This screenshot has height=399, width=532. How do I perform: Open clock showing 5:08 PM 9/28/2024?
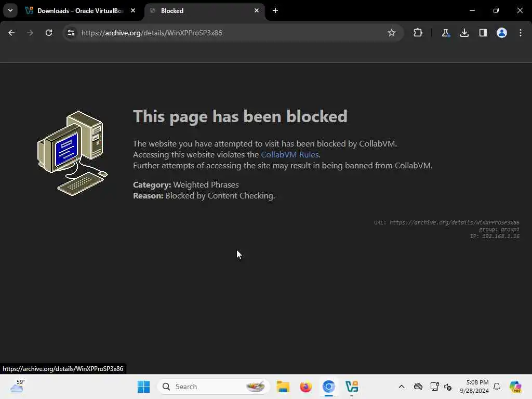(474, 387)
